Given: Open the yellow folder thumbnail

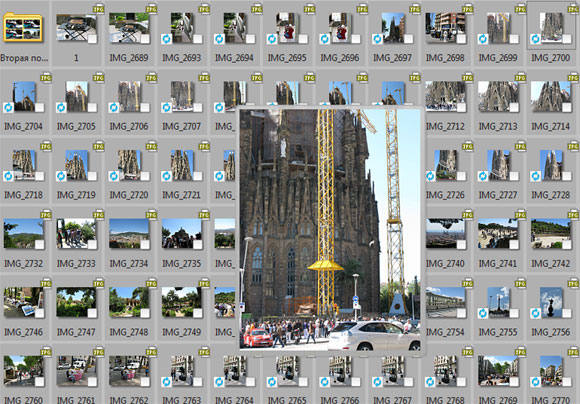Looking at the screenshot, I should (23, 27).
